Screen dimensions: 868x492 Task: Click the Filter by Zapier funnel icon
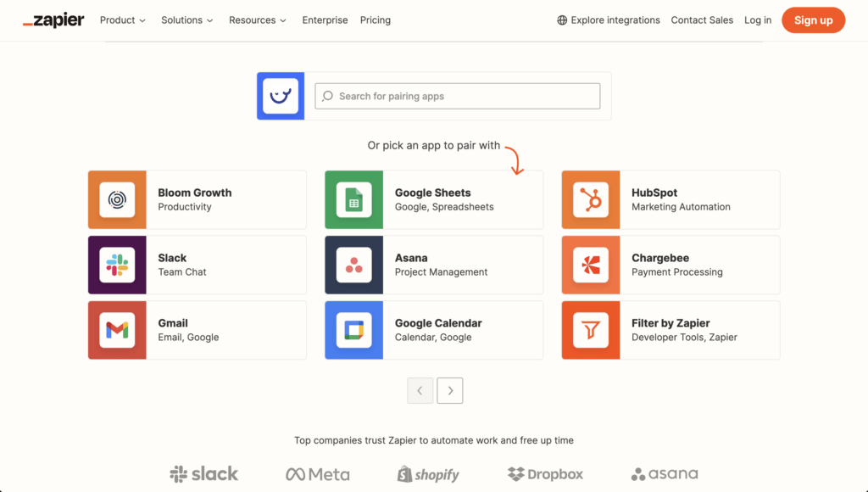pos(590,330)
